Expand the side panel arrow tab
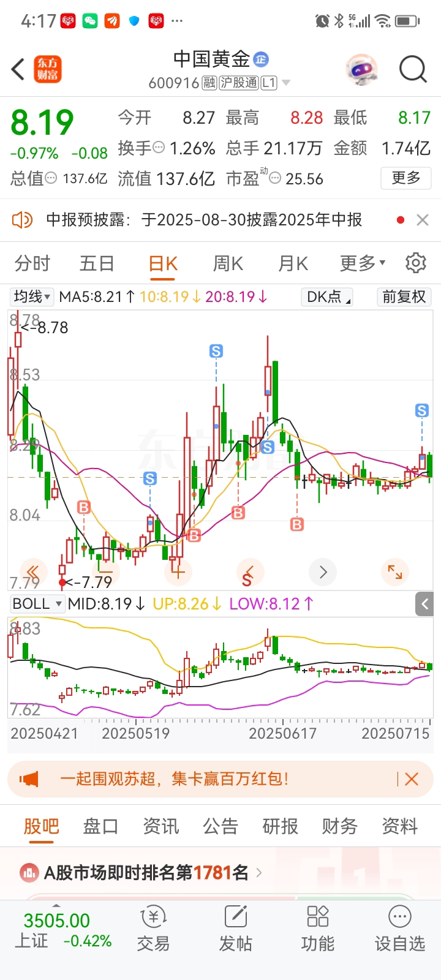Viewport: 441px width, 980px height. [x=424, y=604]
